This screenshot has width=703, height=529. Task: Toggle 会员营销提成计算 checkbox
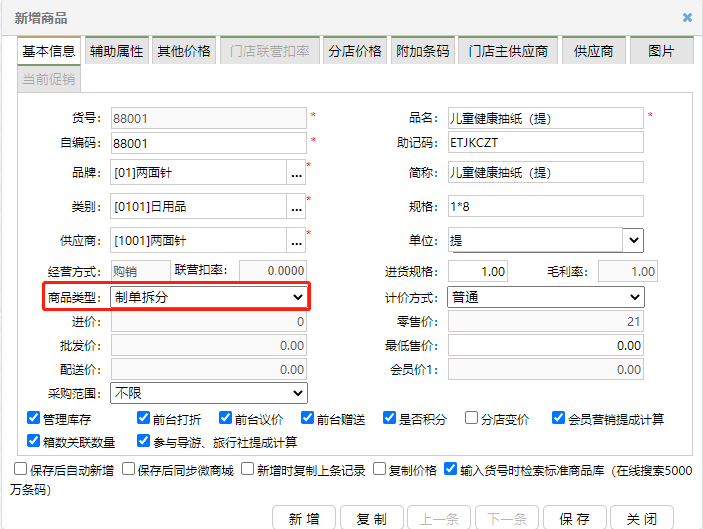pos(558,418)
